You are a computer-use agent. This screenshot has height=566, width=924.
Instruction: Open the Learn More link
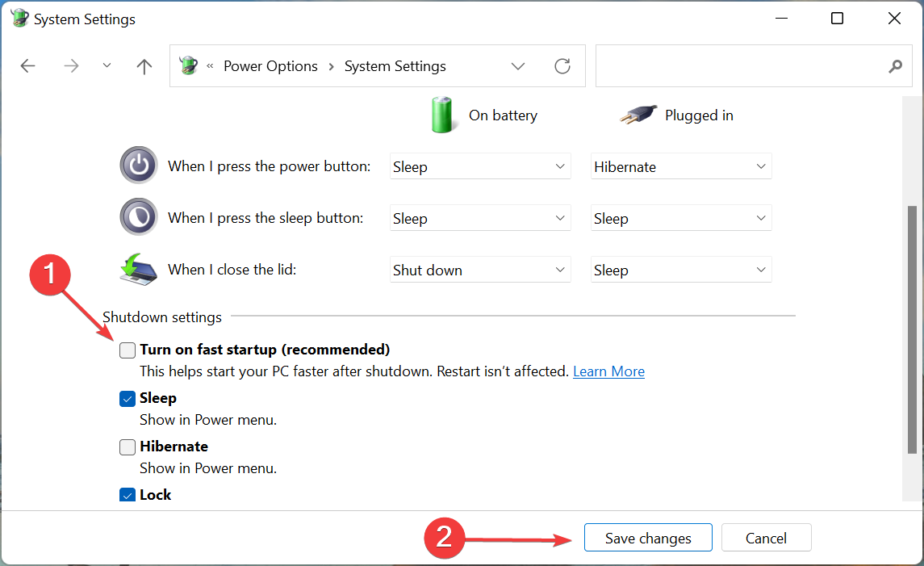[x=608, y=371]
